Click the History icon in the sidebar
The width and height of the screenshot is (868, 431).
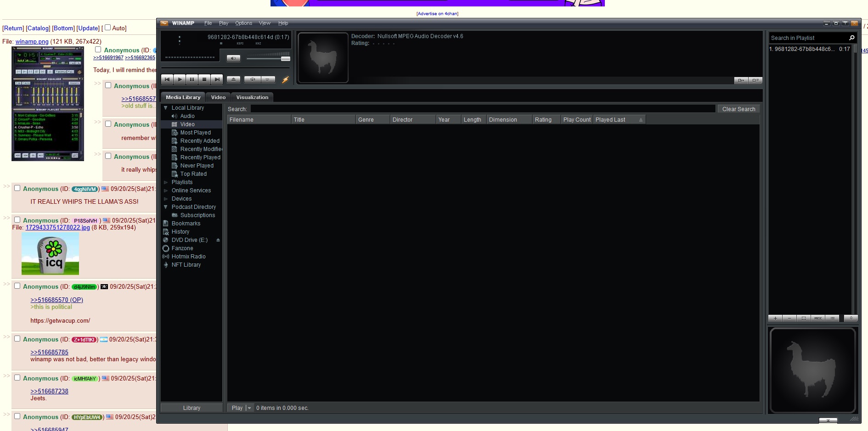coord(166,232)
